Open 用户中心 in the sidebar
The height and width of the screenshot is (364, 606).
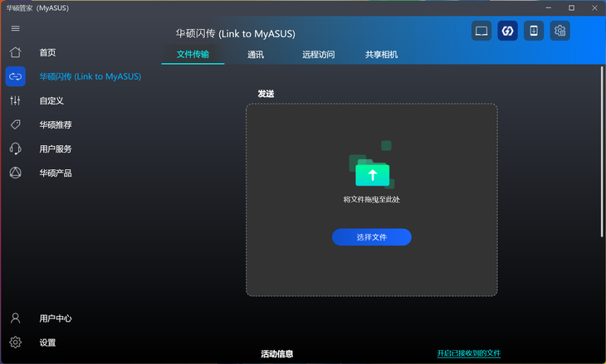tap(56, 318)
